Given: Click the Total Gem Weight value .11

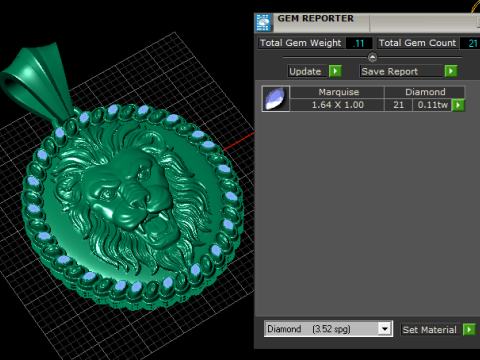Looking at the screenshot, I should 359,43.
